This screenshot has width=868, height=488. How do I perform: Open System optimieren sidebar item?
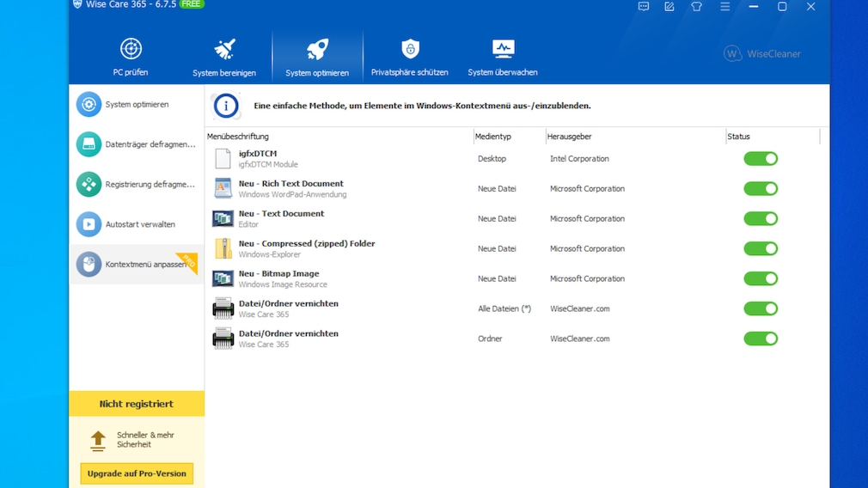pyautogui.click(x=137, y=104)
